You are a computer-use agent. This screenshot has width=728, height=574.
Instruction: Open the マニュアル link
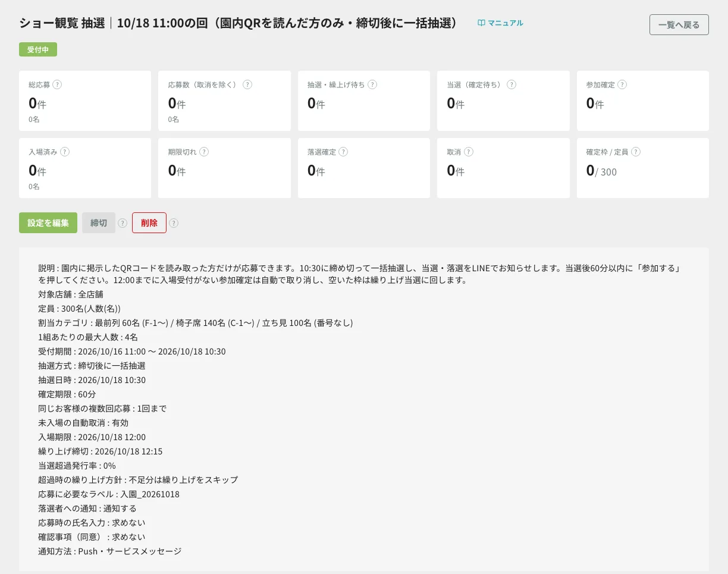coord(500,23)
